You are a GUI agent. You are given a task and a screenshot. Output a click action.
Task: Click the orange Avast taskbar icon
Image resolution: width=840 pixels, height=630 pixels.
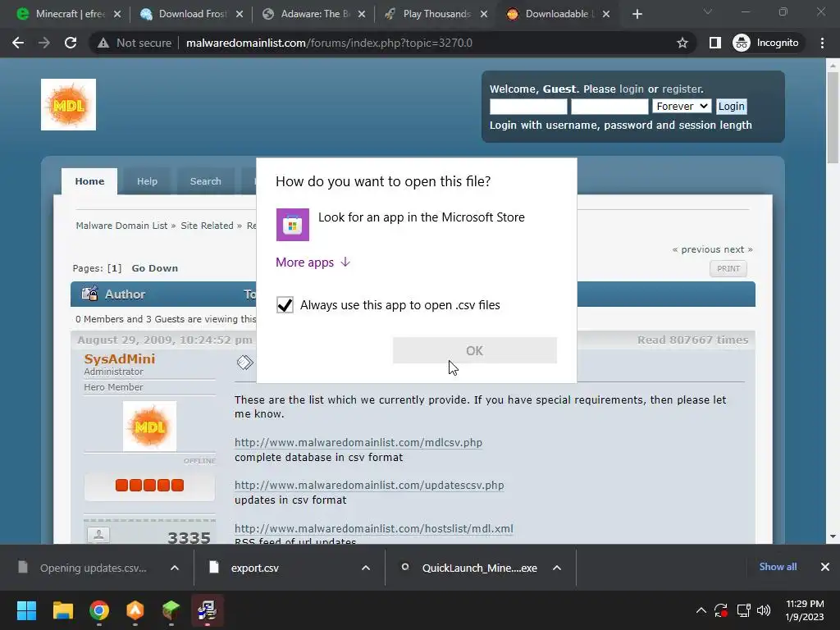point(135,610)
